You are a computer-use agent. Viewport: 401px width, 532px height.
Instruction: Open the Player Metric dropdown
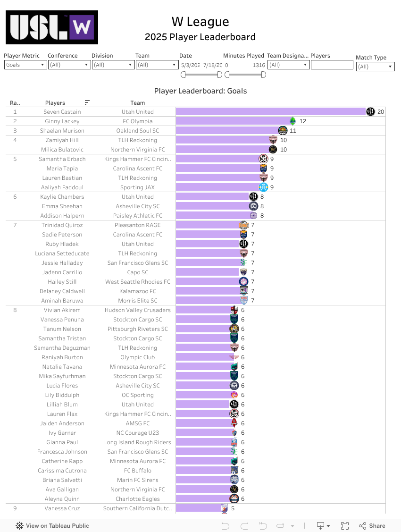click(x=25, y=65)
